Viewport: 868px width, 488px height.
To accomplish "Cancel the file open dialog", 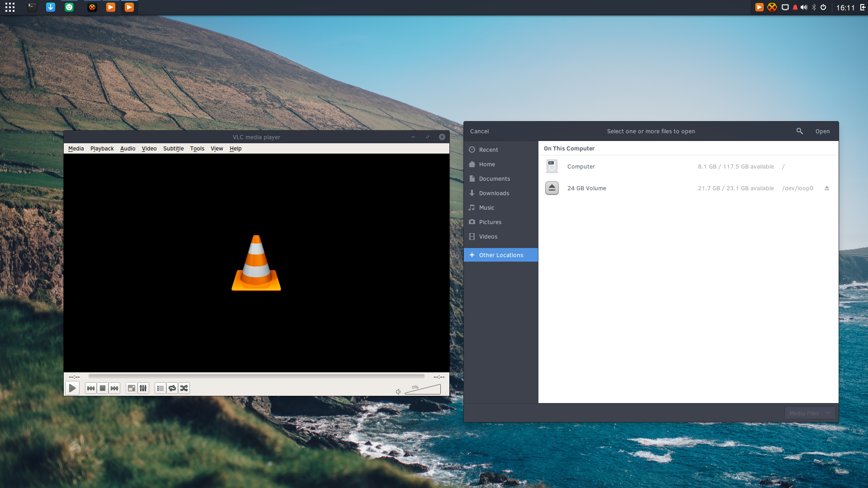I will point(480,131).
